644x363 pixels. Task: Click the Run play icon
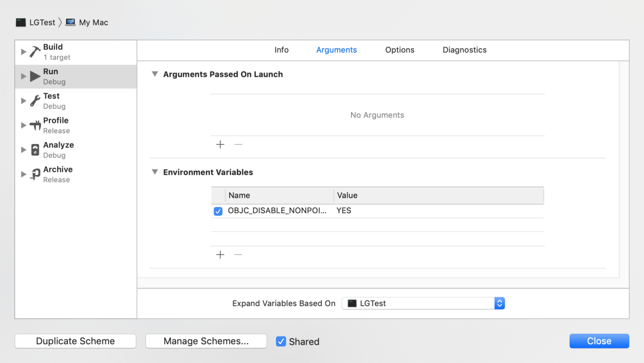click(35, 76)
